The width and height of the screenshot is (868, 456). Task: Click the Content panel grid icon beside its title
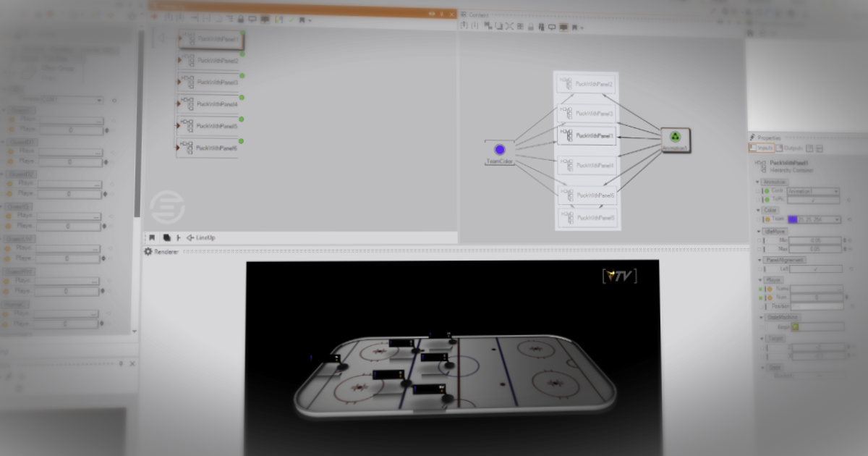click(463, 14)
